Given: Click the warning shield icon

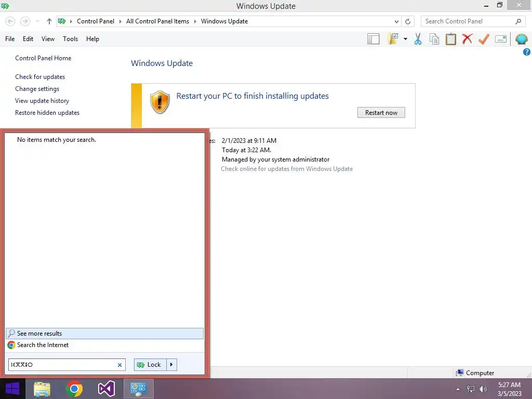Looking at the screenshot, I should point(159,102).
